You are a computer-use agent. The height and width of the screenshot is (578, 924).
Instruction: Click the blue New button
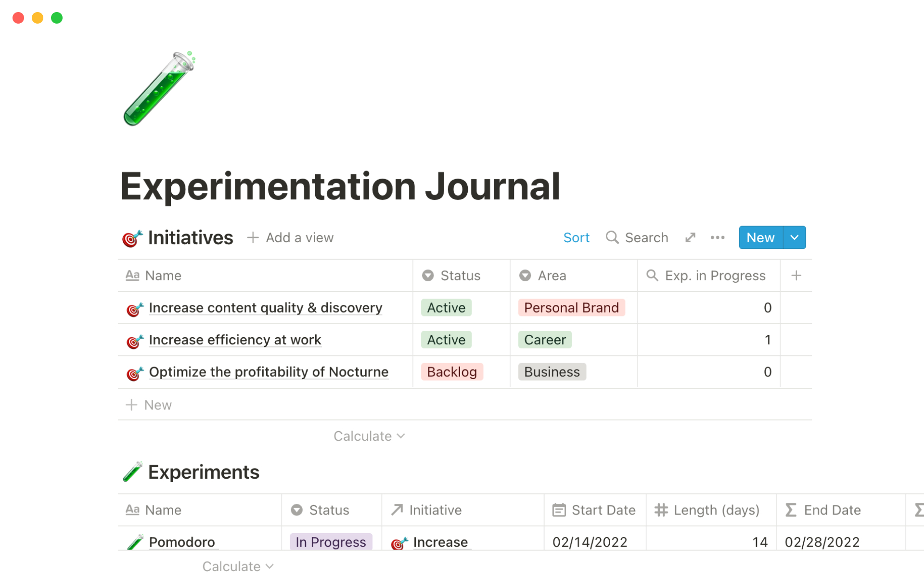point(760,237)
